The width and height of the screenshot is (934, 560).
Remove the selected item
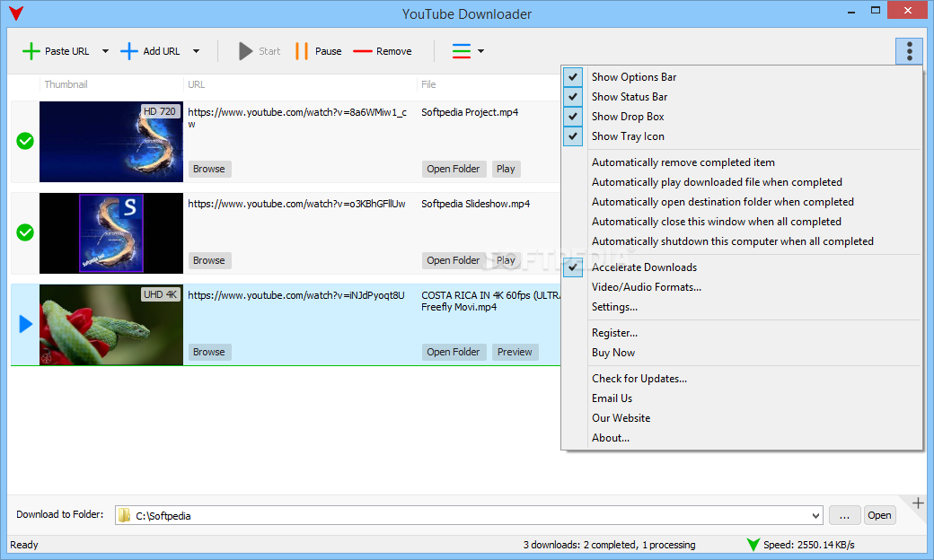383,51
